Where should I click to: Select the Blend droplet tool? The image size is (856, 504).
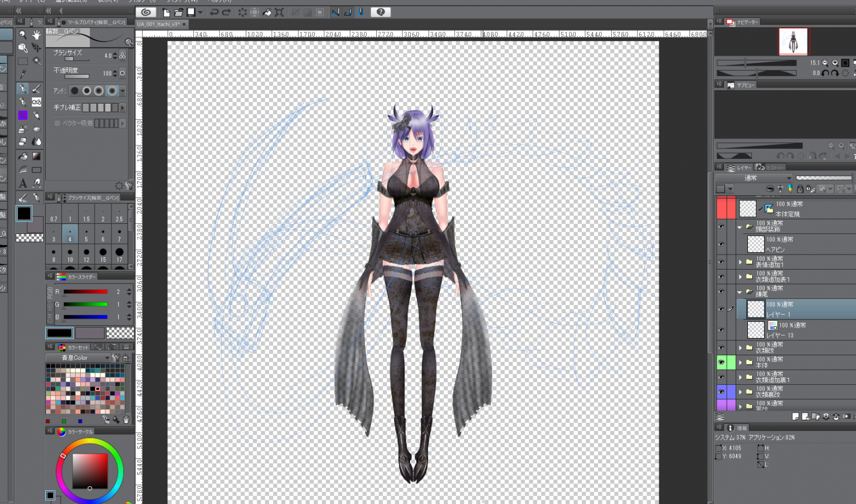[36, 143]
